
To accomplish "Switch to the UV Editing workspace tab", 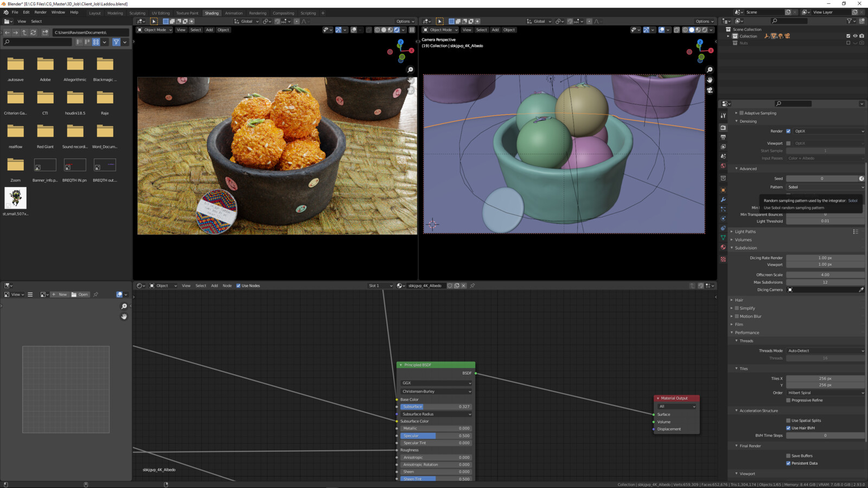I will 161,13.
